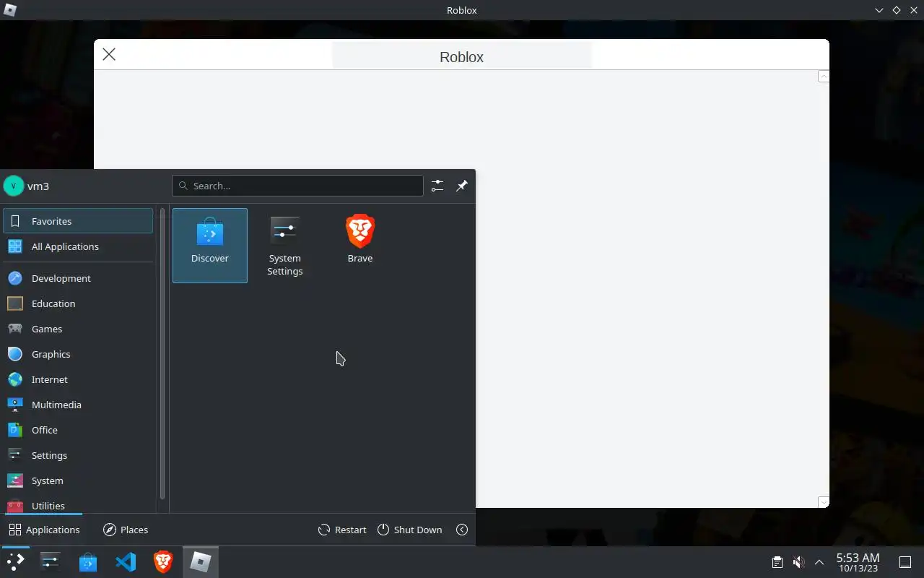Click the Roblox dialog up scroll arrow
Screen dimensions: 924x578
[x=823, y=77]
